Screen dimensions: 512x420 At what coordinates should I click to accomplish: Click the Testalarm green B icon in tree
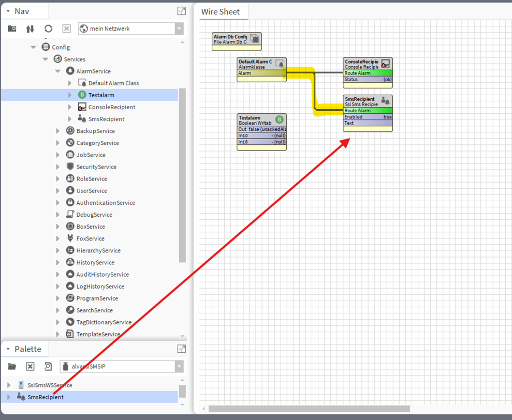coord(82,95)
